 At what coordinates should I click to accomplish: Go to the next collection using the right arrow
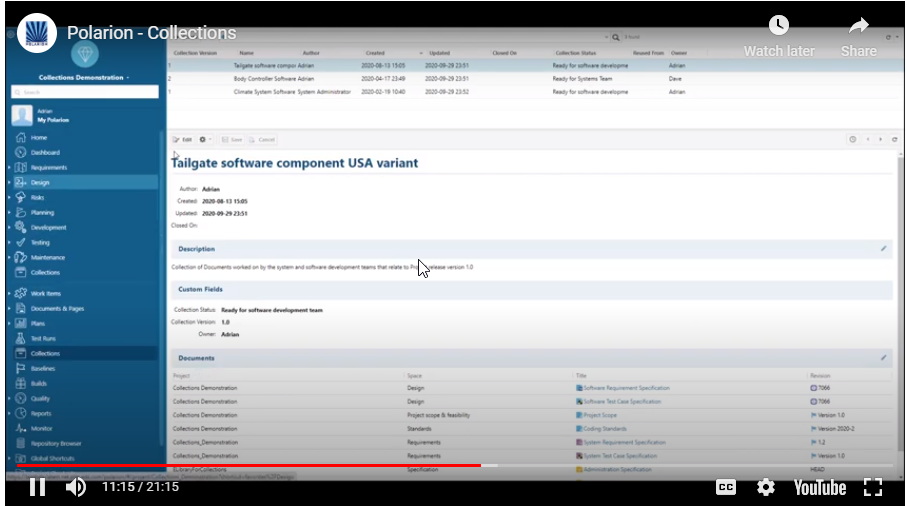click(x=880, y=139)
